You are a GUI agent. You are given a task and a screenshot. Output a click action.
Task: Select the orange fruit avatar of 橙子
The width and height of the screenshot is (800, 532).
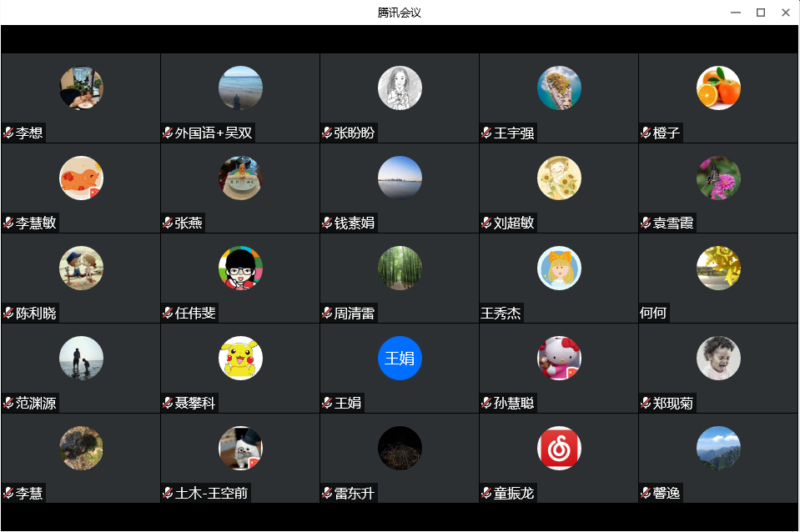(x=718, y=88)
